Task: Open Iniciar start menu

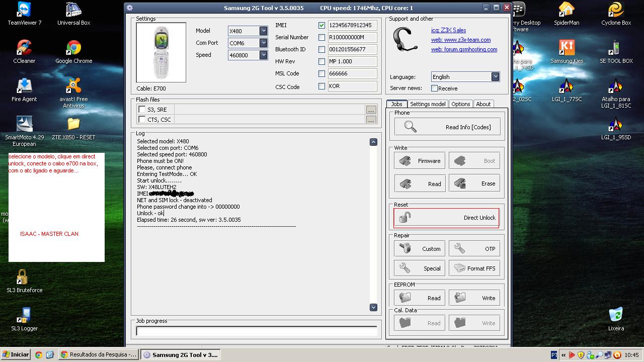Action: tap(15, 354)
